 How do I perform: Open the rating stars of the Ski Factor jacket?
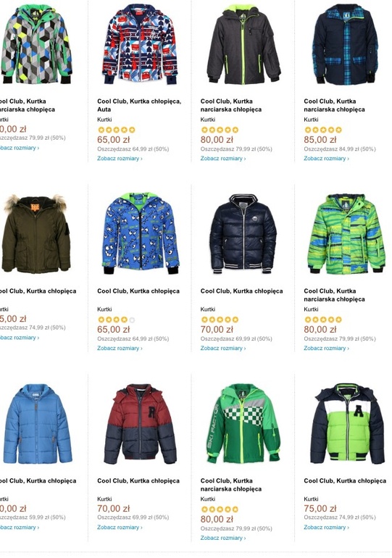pos(220,509)
